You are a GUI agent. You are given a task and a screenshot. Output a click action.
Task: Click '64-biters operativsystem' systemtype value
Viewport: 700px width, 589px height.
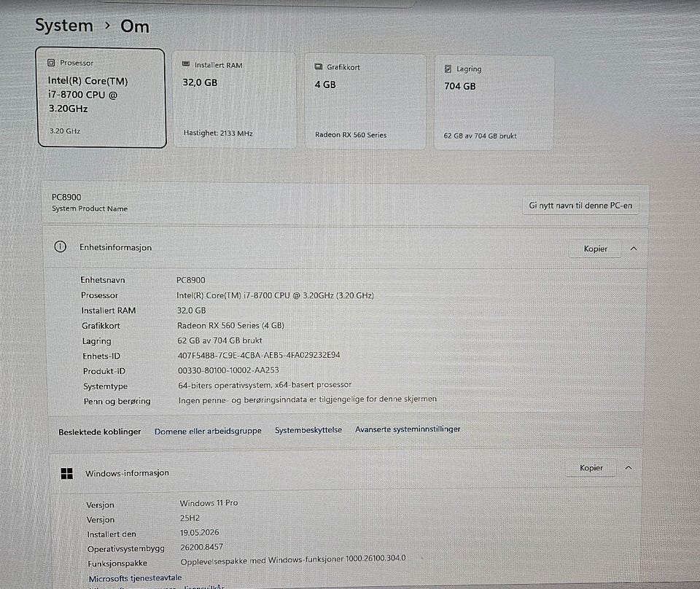pos(265,385)
